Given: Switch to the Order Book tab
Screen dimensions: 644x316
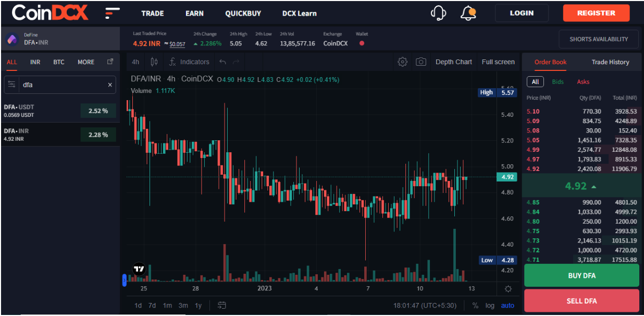Looking at the screenshot, I should [x=550, y=62].
